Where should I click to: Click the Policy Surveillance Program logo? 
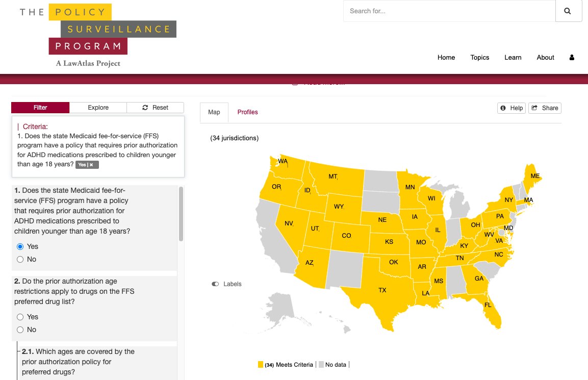click(x=97, y=36)
